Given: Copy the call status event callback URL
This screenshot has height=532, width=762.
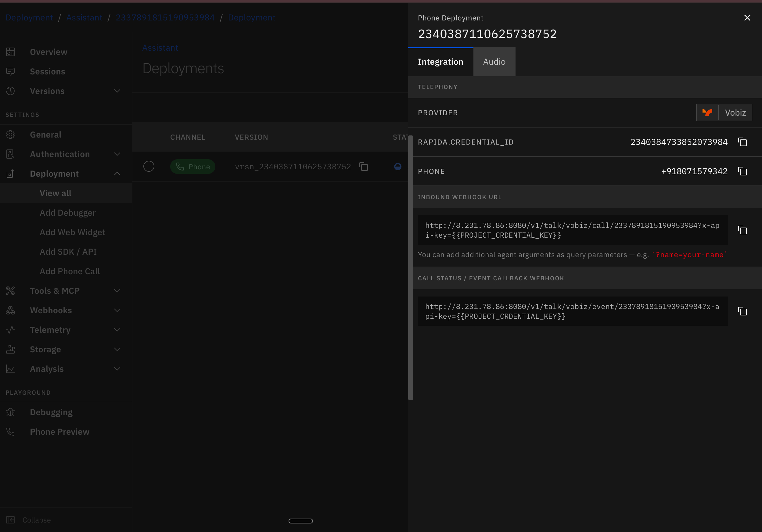Looking at the screenshot, I should pyautogui.click(x=742, y=311).
